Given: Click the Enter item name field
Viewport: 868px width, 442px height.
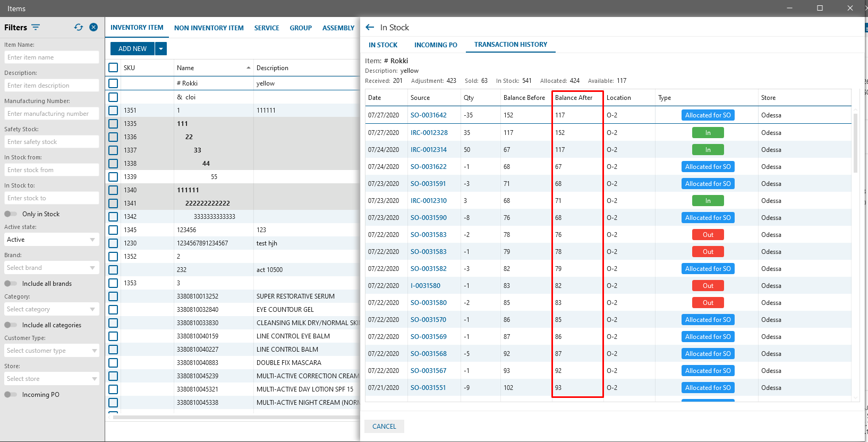Looking at the screenshot, I should coord(52,57).
